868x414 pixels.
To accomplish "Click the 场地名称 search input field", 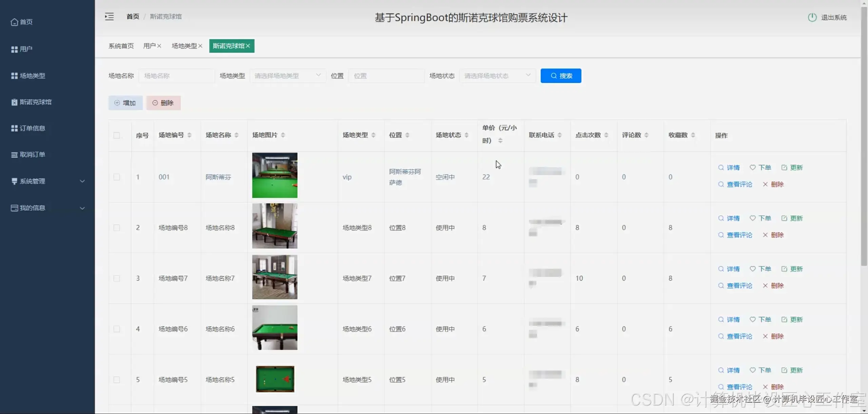I will 176,75.
